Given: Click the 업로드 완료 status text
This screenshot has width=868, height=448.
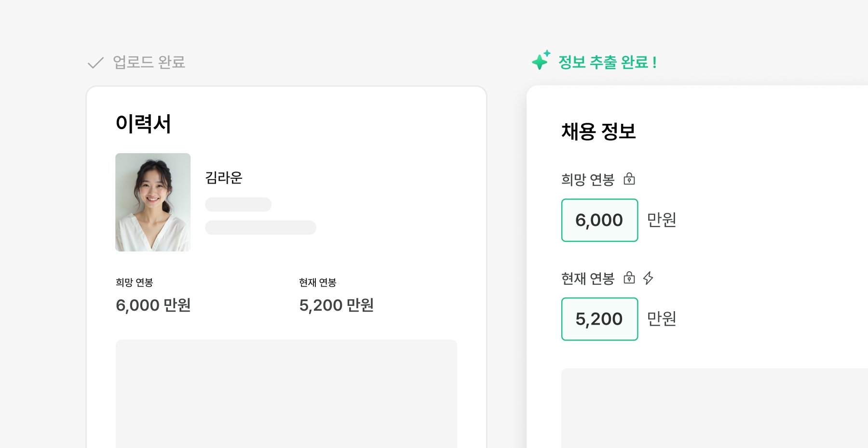Looking at the screenshot, I should tap(149, 62).
